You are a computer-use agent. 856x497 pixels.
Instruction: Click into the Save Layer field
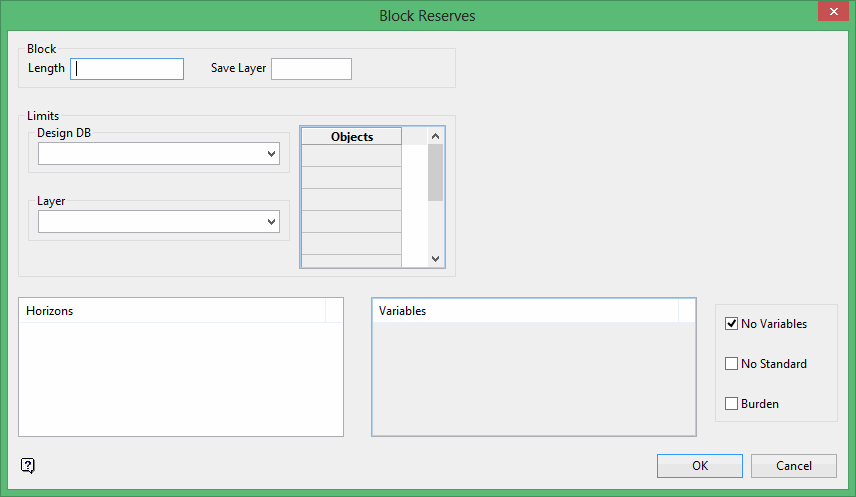point(311,68)
